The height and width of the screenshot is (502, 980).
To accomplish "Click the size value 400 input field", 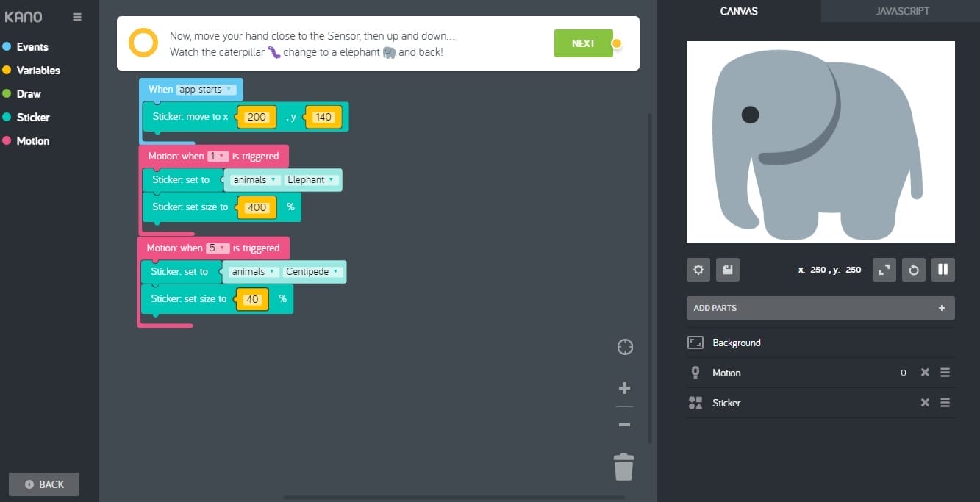I will tap(257, 207).
